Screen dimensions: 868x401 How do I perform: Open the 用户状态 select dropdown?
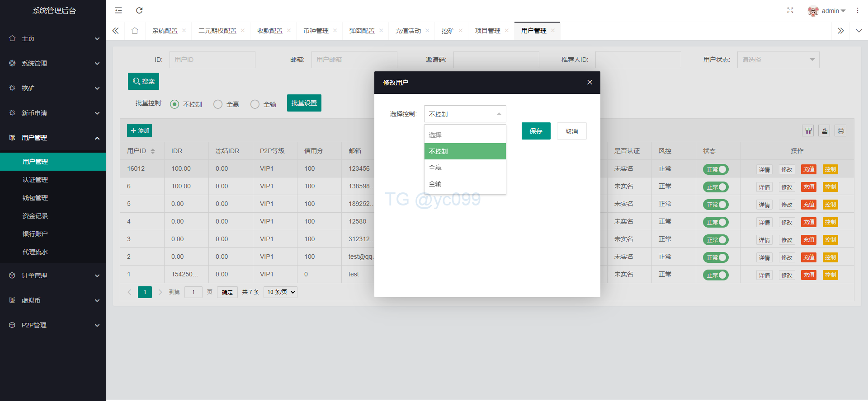(778, 60)
